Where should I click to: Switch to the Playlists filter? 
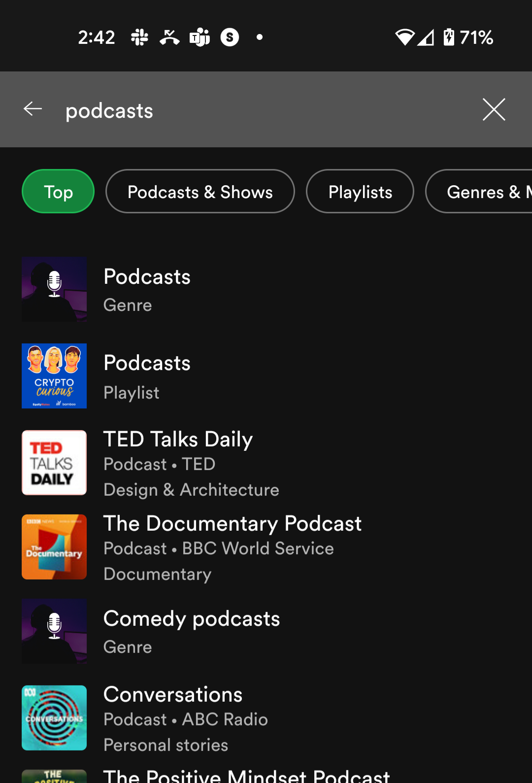click(360, 191)
